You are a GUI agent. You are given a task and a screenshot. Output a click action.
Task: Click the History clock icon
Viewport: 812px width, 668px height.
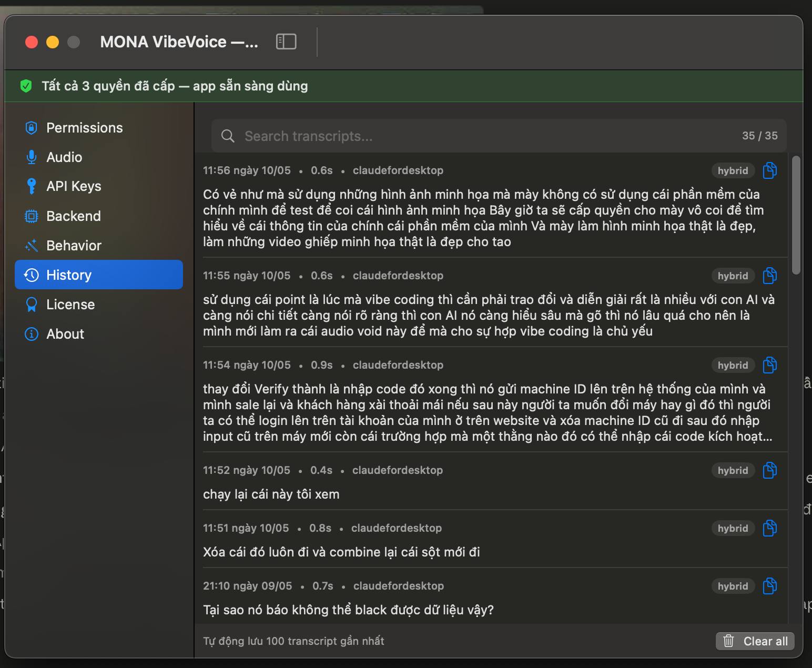click(x=32, y=275)
